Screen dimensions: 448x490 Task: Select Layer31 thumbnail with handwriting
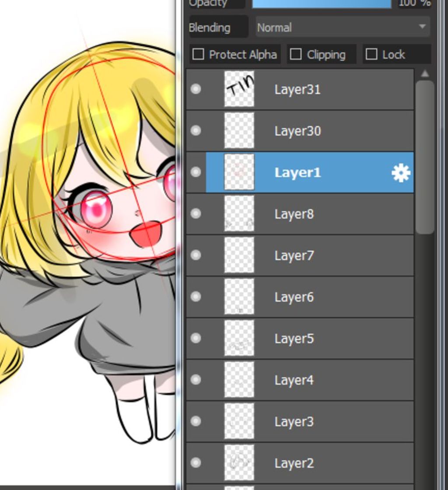[239, 89]
